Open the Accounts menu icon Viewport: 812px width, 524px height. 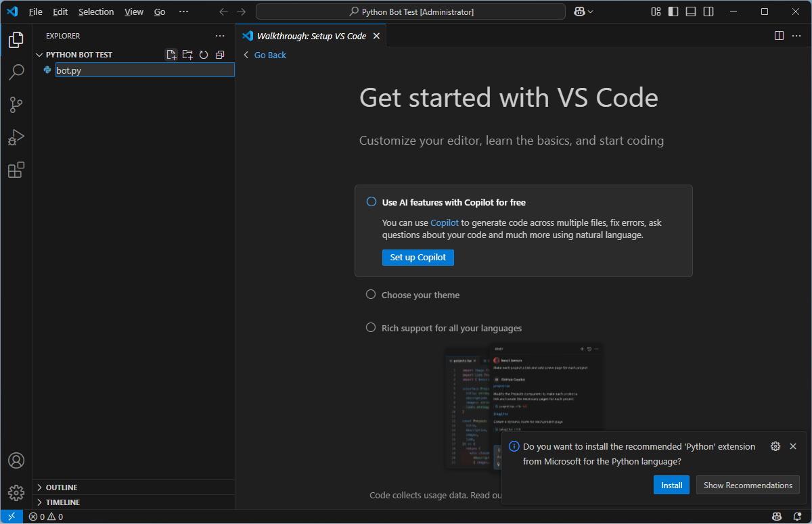pos(16,460)
